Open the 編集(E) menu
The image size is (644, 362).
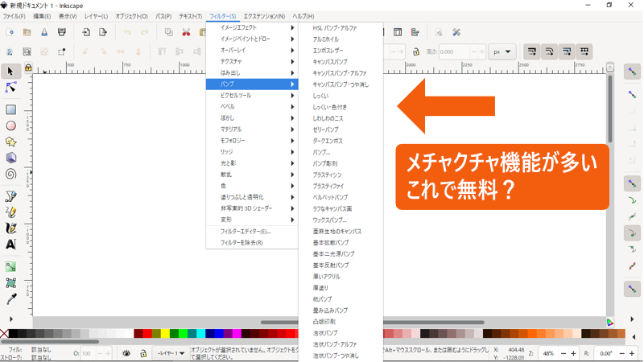[42, 16]
